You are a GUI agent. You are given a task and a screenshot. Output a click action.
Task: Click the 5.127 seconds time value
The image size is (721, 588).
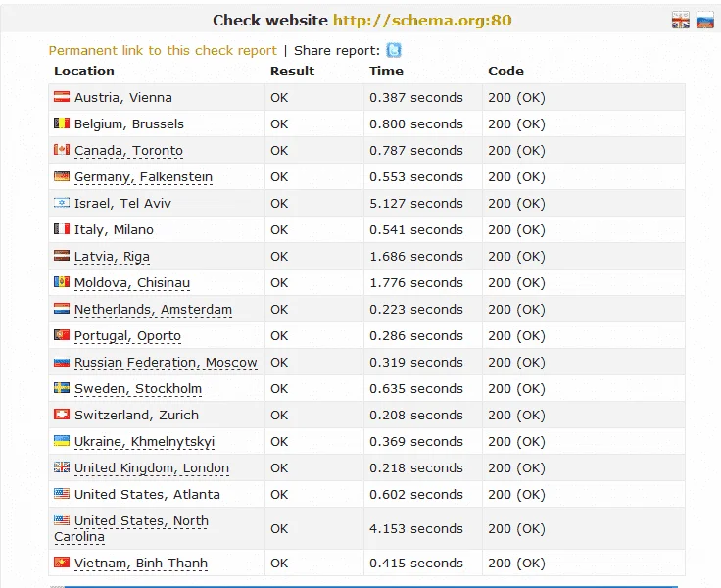tap(416, 204)
